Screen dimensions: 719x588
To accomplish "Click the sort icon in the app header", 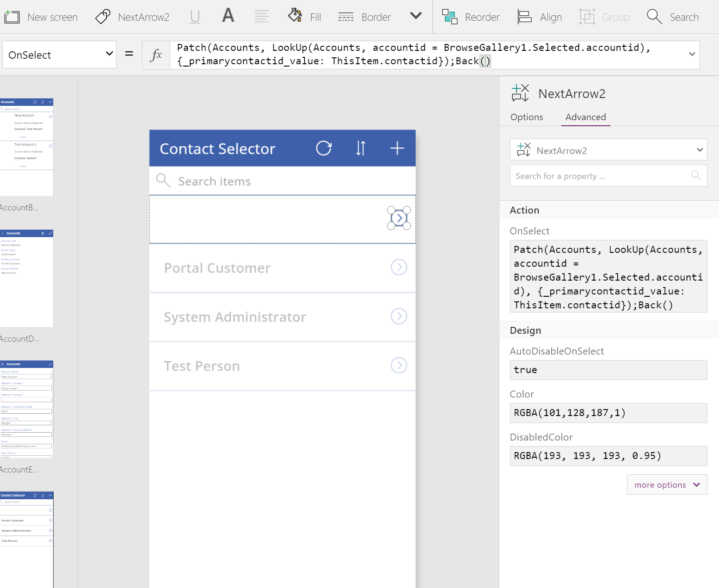I will pos(361,148).
